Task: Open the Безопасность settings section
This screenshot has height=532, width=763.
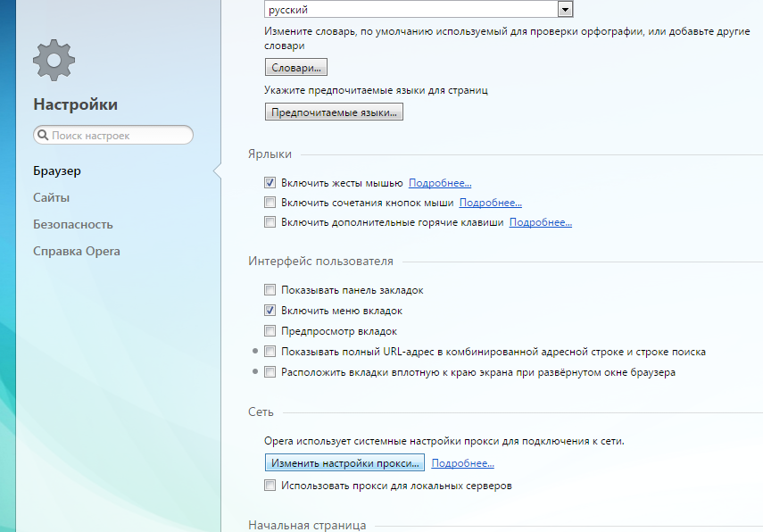Action: click(73, 224)
